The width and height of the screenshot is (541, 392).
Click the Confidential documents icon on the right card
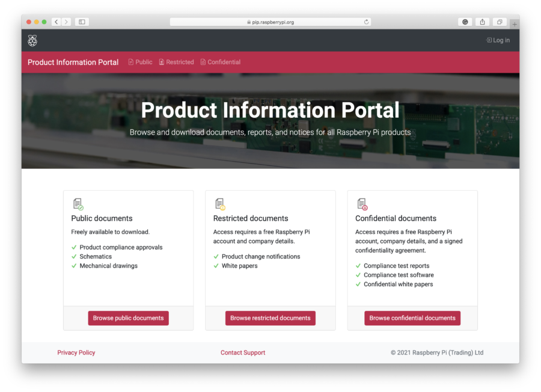(362, 204)
